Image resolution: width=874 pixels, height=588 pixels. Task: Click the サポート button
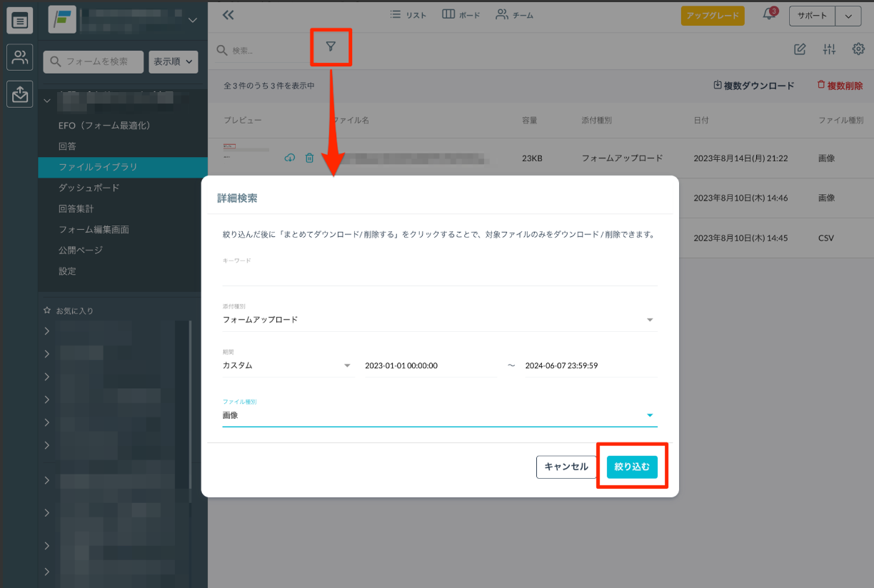[x=812, y=16]
